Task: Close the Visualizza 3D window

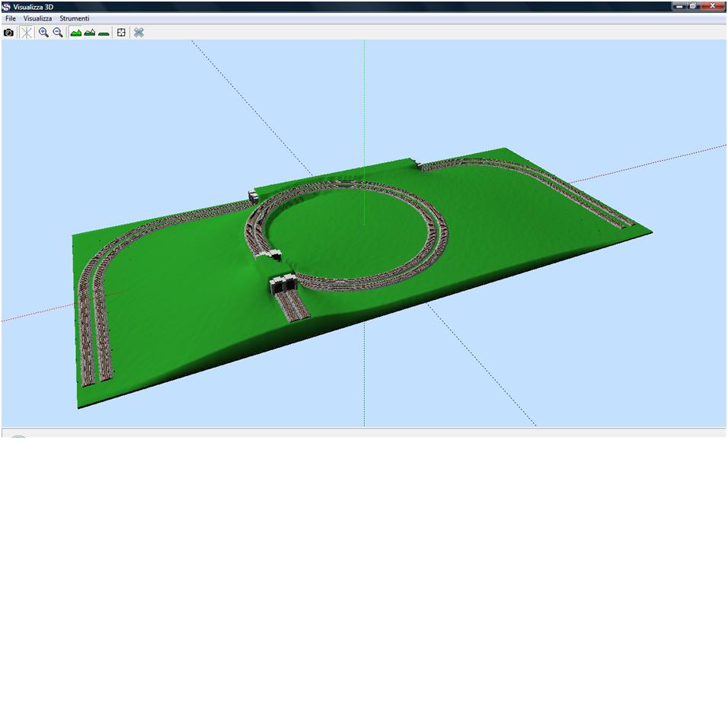Action: point(712,6)
